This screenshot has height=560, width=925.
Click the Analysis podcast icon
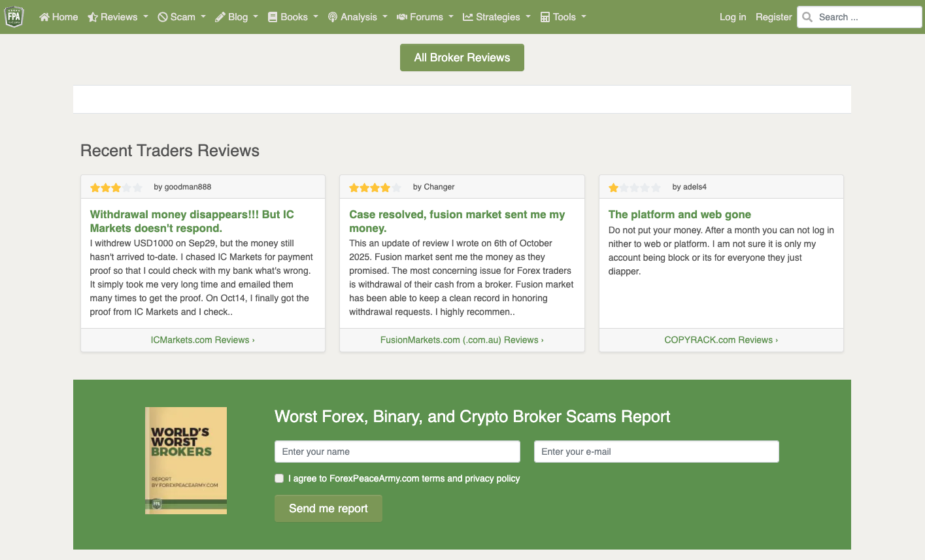tap(333, 17)
